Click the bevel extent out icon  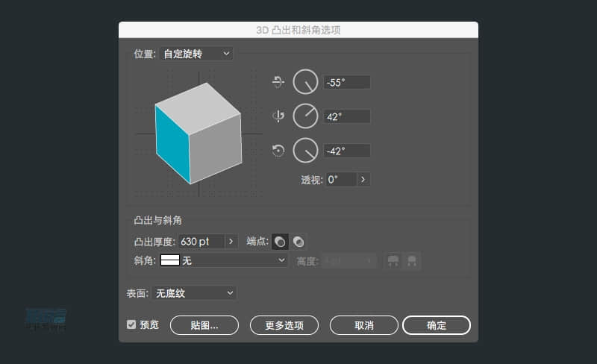click(393, 261)
